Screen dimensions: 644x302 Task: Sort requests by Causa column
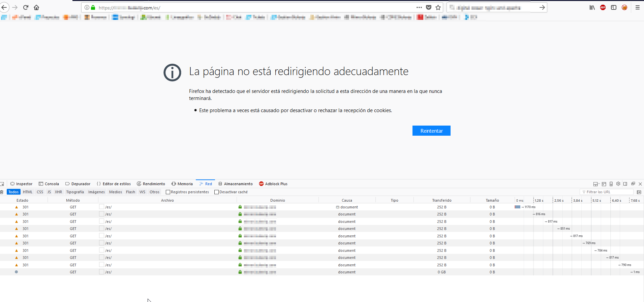pyautogui.click(x=347, y=200)
